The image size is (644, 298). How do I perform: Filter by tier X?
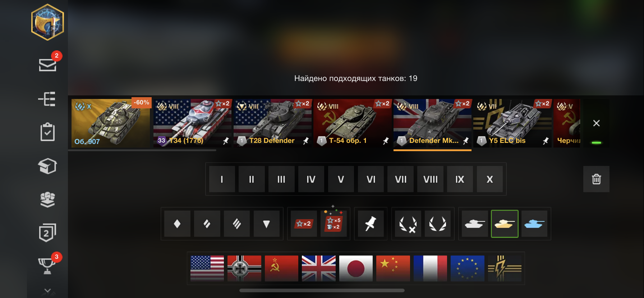pos(489,179)
